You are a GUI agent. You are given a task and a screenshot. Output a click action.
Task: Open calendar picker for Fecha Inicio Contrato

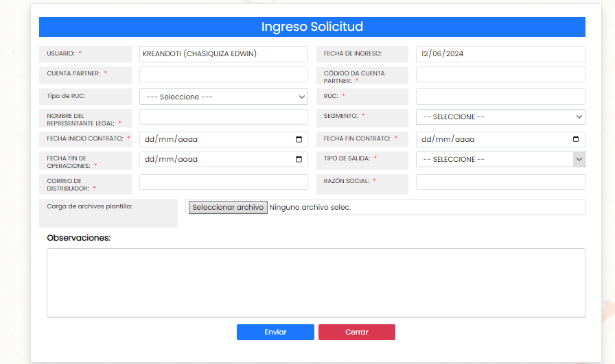coord(299,139)
